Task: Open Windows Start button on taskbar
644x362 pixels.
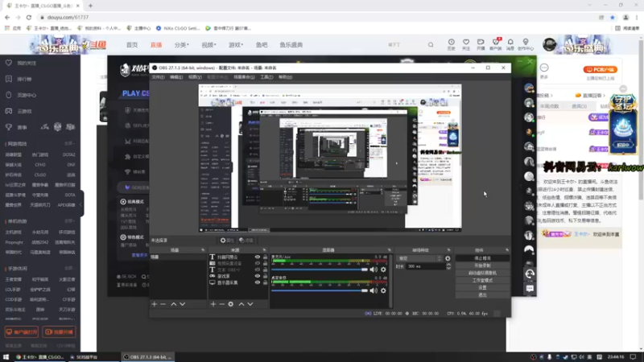Action: (x=6, y=357)
